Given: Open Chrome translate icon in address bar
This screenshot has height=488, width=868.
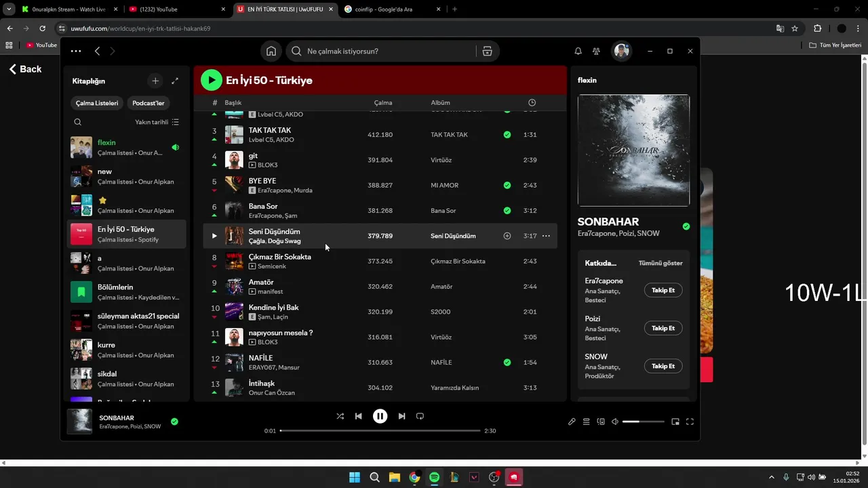Looking at the screenshot, I should [x=780, y=28].
